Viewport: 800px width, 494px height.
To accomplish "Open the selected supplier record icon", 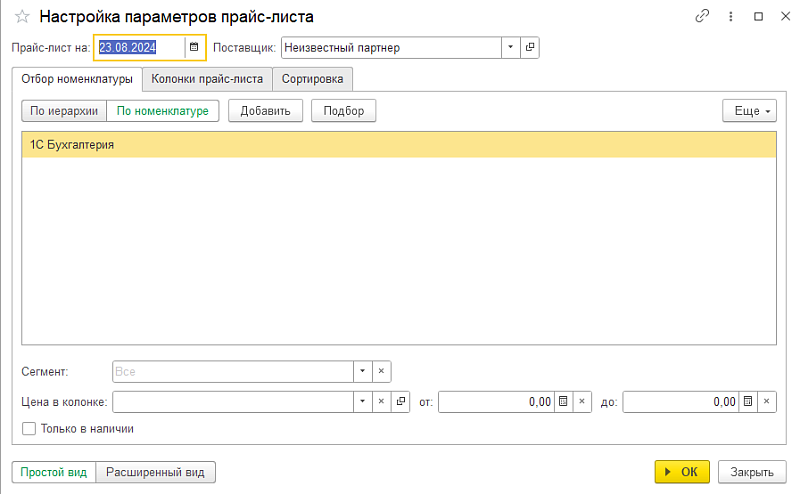I will (530, 47).
